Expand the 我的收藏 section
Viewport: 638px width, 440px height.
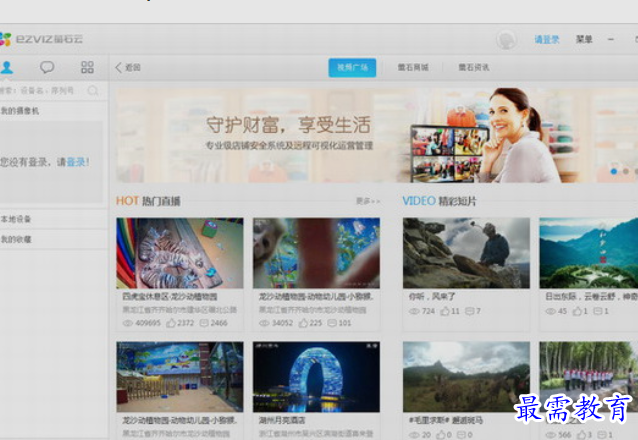point(53,239)
